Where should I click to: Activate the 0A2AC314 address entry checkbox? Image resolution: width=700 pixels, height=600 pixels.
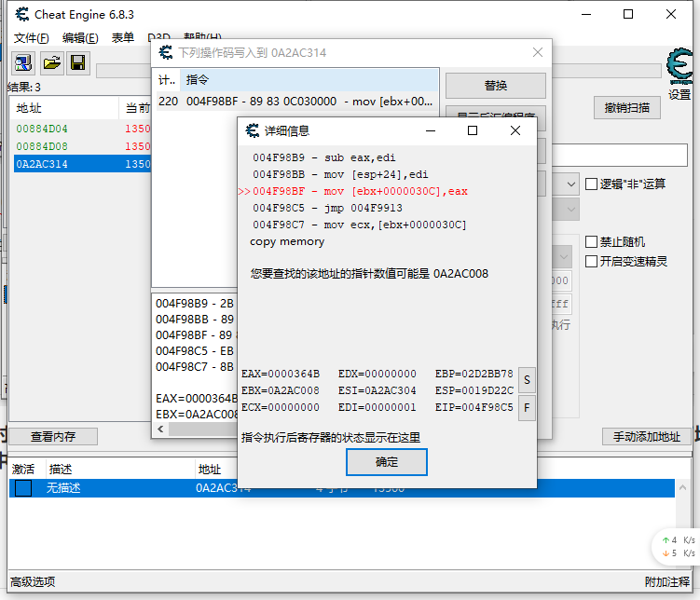23,488
